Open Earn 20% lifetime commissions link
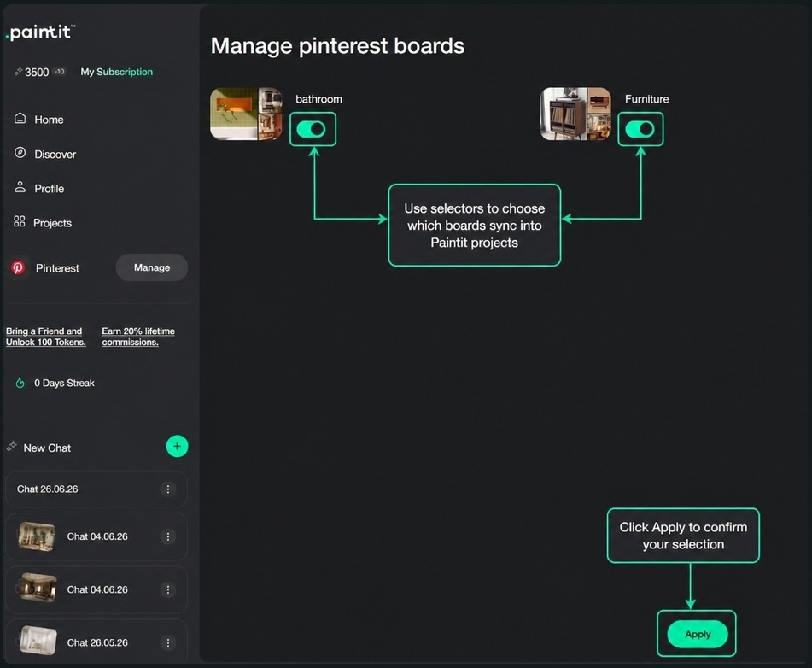This screenshot has height=668, width=812. (x=138, y=337)
